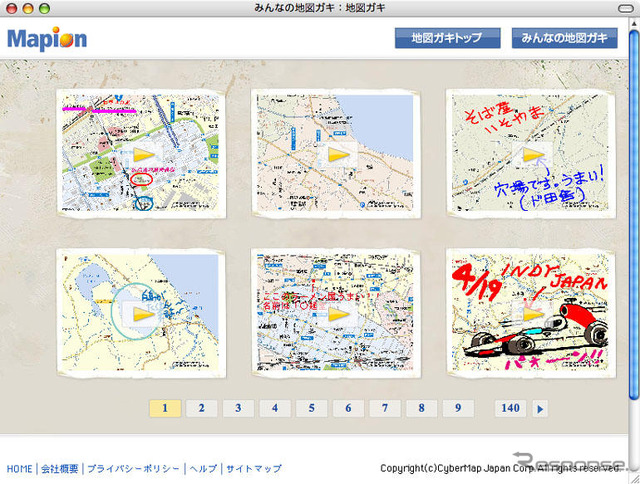The height and width of the screenshot is (484, 640).
Task: Go to page 2
Action: (202, 408)
